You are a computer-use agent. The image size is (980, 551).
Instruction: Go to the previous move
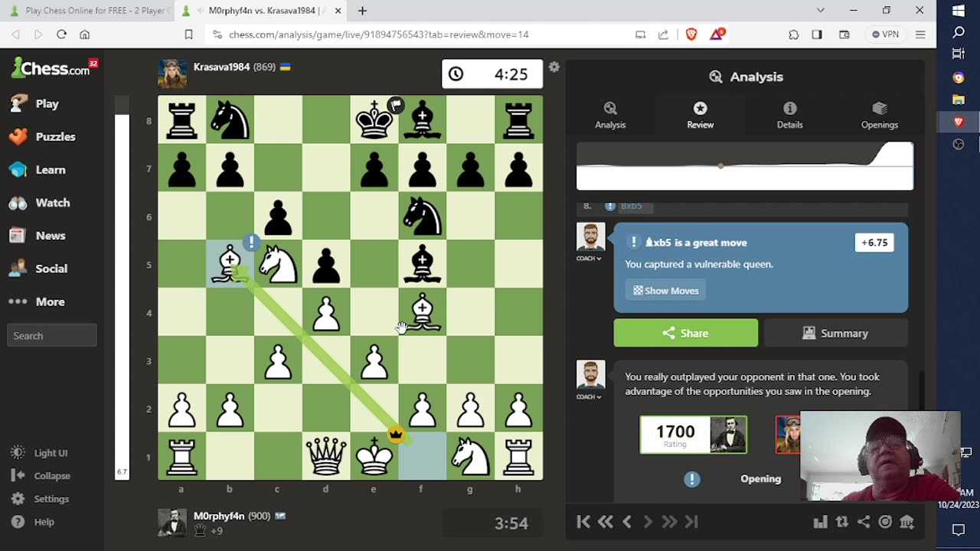tap(626, 522)
